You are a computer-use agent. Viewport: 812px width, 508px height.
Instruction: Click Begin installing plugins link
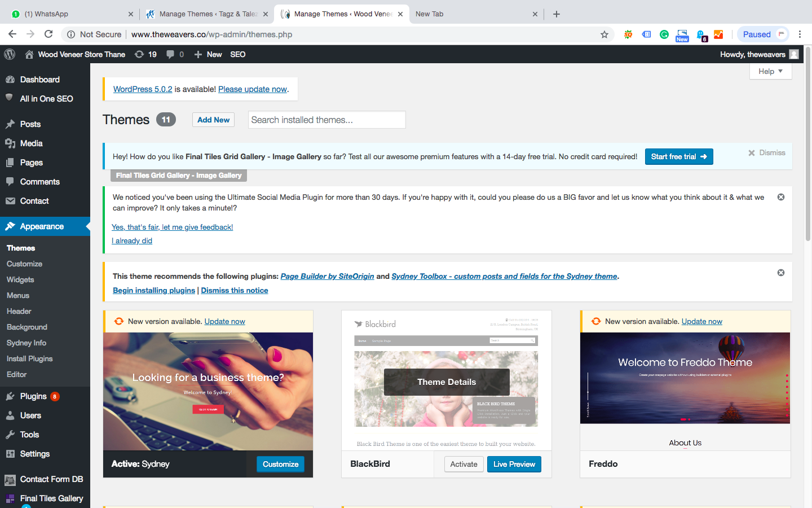point(154,290)
